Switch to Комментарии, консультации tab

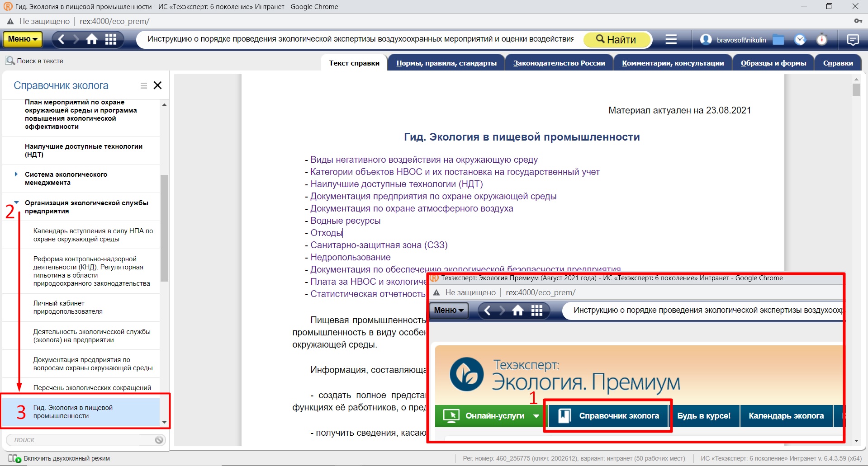coord(673,63)
